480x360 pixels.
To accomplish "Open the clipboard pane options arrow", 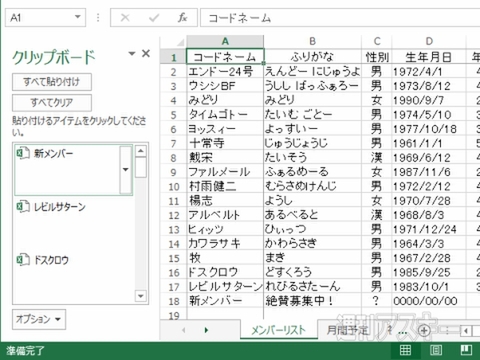I will click(132, 53).
